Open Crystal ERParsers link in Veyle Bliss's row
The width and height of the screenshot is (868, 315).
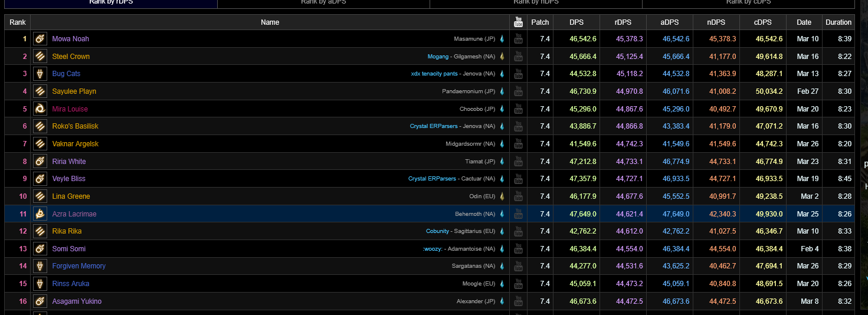433,179
